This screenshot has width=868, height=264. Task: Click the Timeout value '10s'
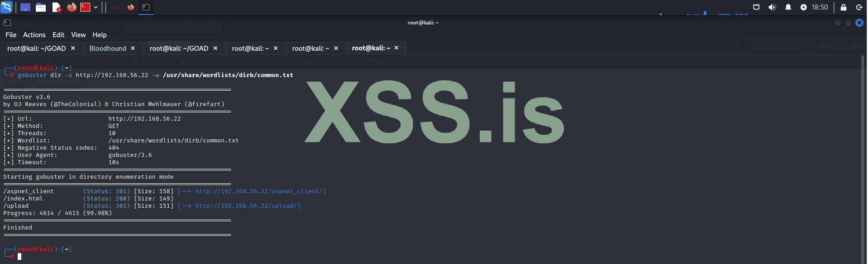pos(114,162)
